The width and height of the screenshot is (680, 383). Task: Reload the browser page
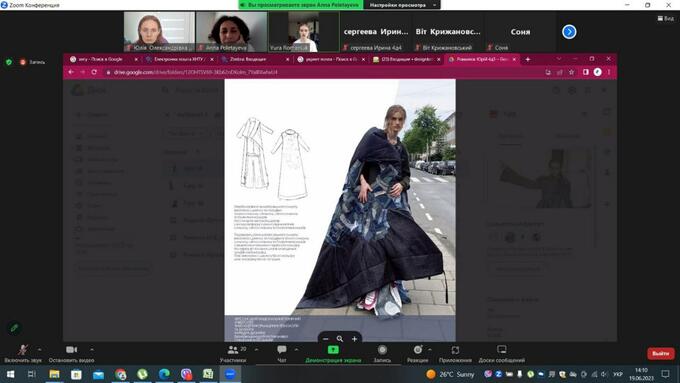(94, 72)
